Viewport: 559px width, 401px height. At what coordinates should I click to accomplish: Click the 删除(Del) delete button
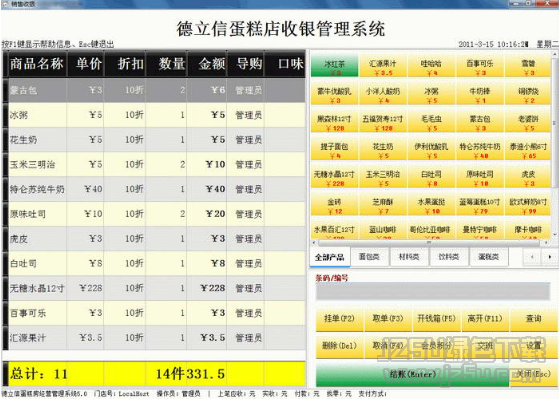point(339,346)
